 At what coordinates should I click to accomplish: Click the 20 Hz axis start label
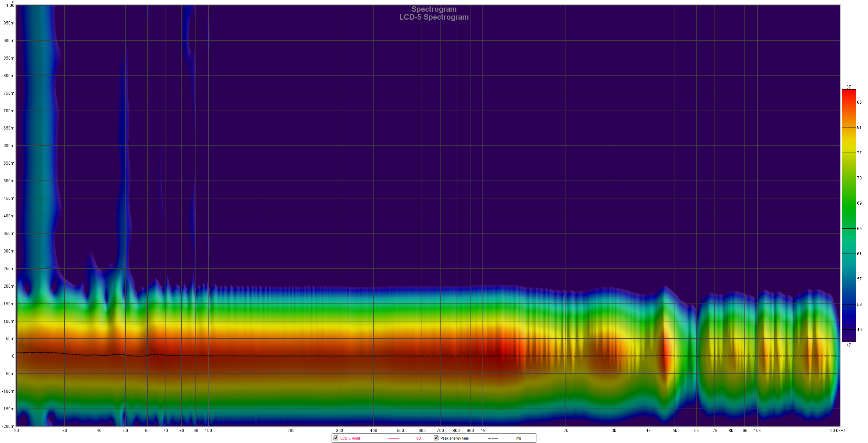pos(17,431)
